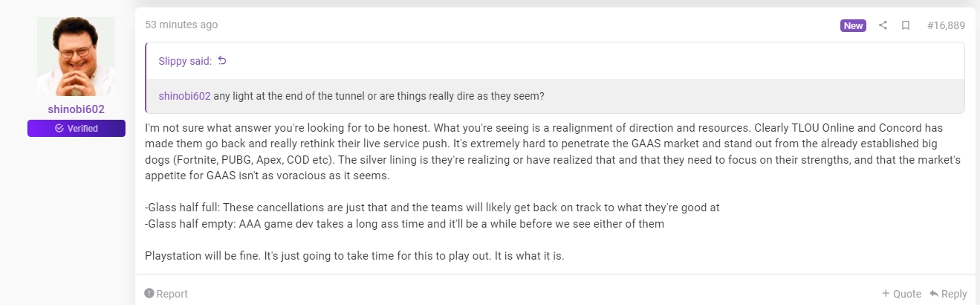Image resolution: width=980 pixels, height=305 pixels.
Task: Open shinobi602's avatar image
Action: pyautogui.click(x=77, y=57)
